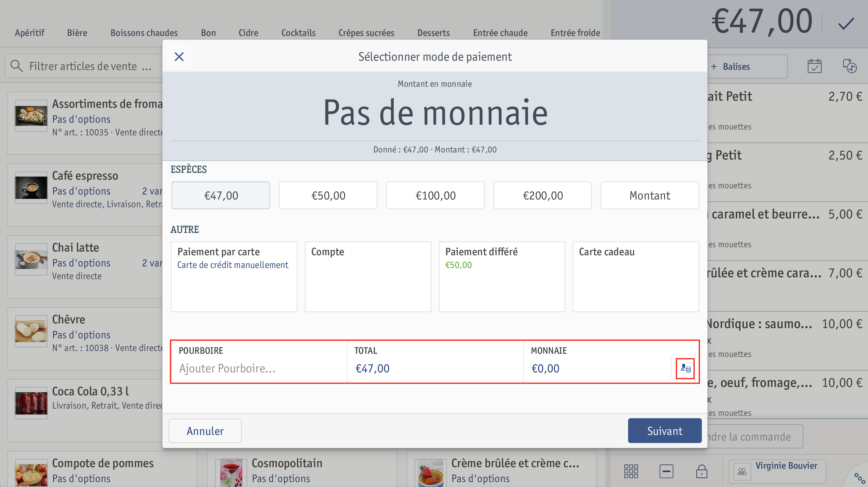The width and height of the screenshot is (868, 487).
Task: Click Chèvre cheese thumbnail
Action: [31, 331]
